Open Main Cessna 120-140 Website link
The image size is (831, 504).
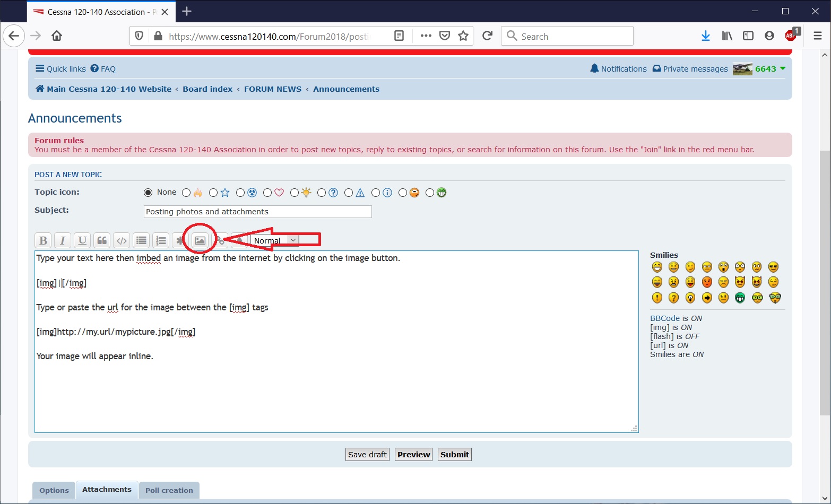[103, 89]
